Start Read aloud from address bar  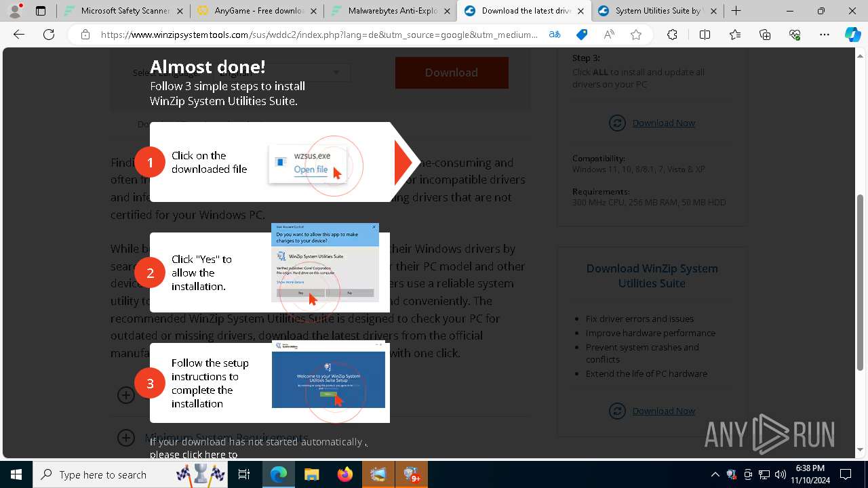609,35
